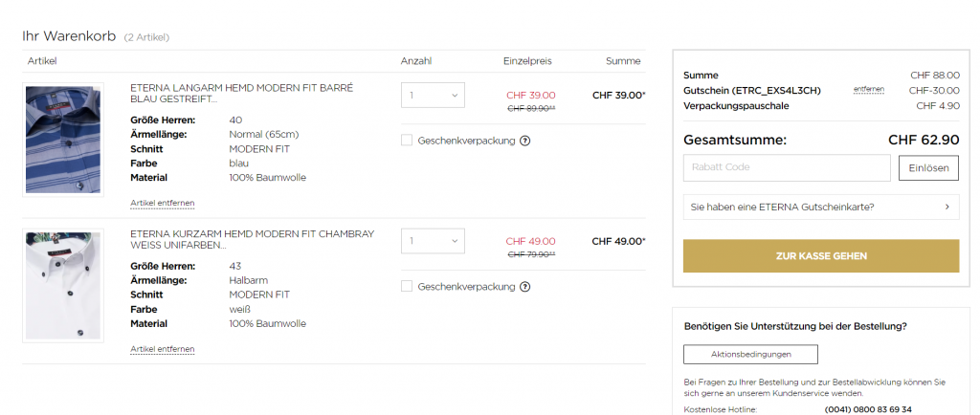Viewport: 980px width, 415px height.
Task: Proceed with Zur Kasse gehen button
Action: coord(820,256)
